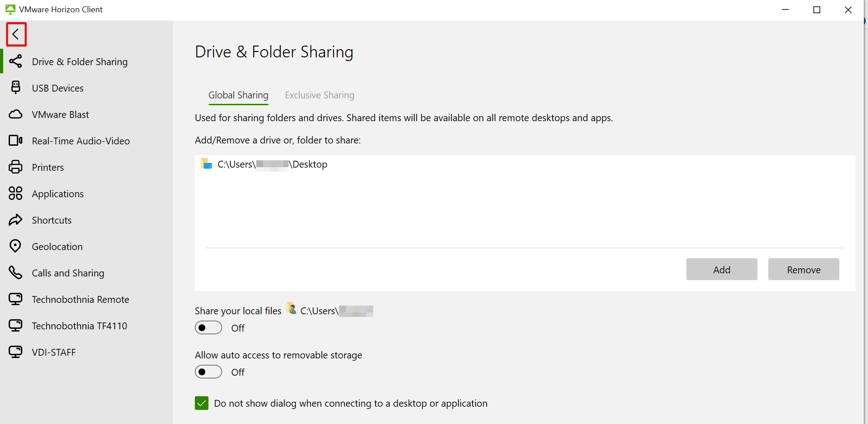Switch to the Global Sharing tab
This screenshot has width=868, height=424.
239,95
